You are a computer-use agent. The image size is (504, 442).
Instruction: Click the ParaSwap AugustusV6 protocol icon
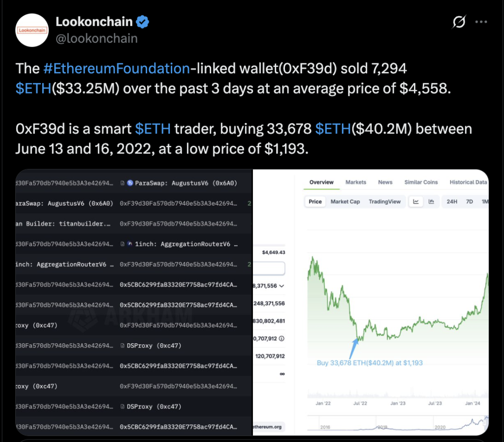tap(130, 183)
